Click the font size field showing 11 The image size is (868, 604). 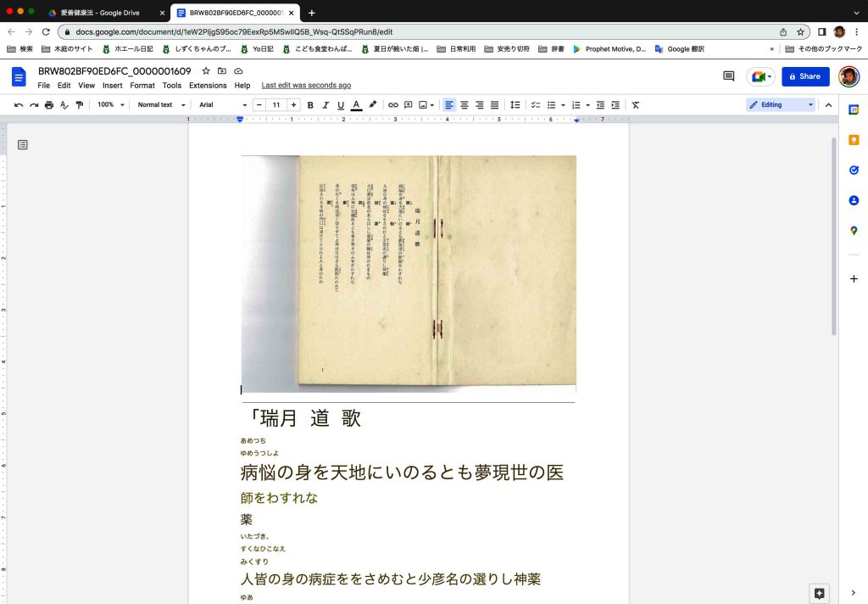[x=276, y=104]
